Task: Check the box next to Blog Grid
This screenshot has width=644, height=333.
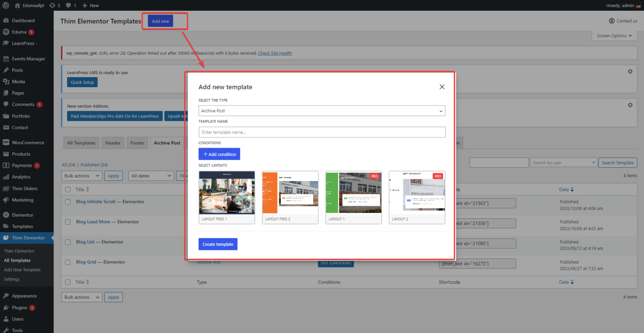Action: (68, 262)
